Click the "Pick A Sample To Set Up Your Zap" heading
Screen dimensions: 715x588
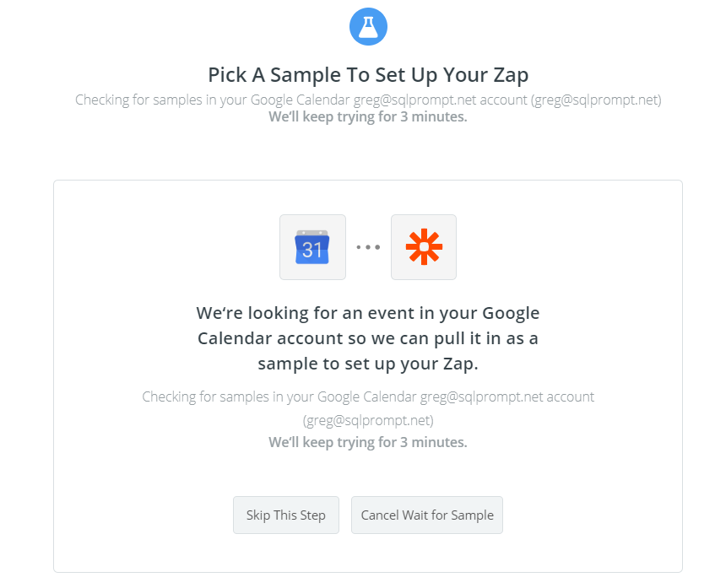pos(368,74)
